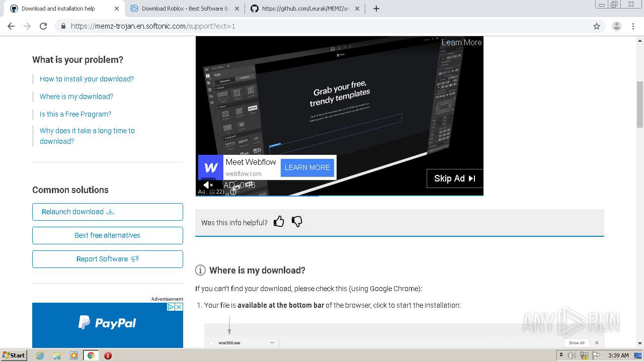
Task: Click the 'Meet Webflow' ad title
Action: click(251, 162)
